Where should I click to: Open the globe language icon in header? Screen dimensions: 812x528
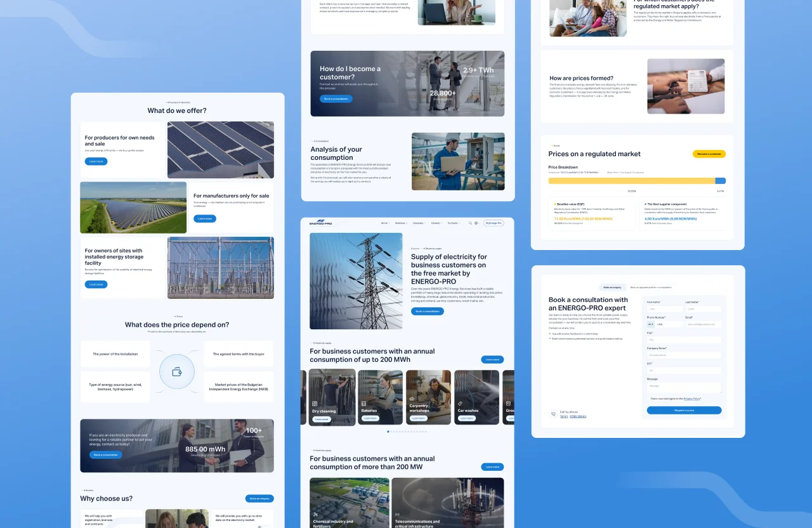pyautogui.click(x=476, y=223)
